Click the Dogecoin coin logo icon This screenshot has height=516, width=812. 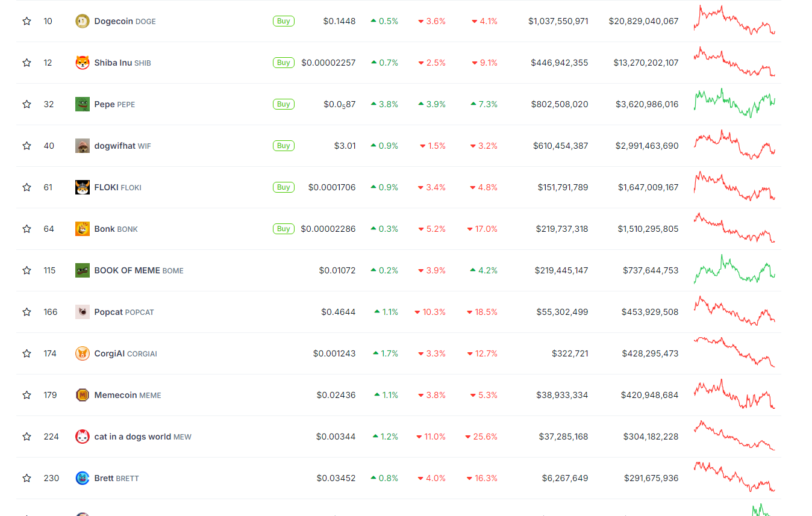coord(82,21)
